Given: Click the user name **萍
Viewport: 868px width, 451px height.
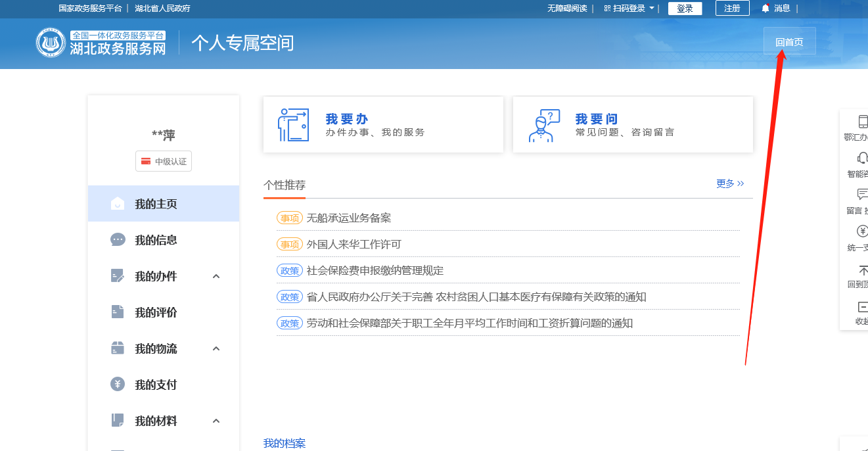Looking at the screenshot, I should point(164,135).
